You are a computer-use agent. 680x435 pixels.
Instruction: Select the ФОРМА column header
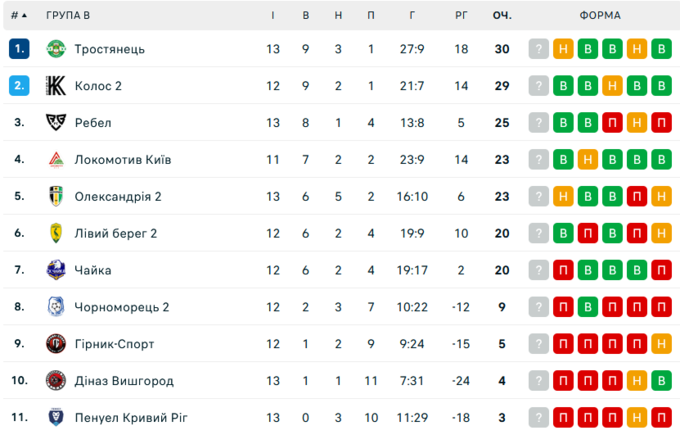click(x=600, y=16)
